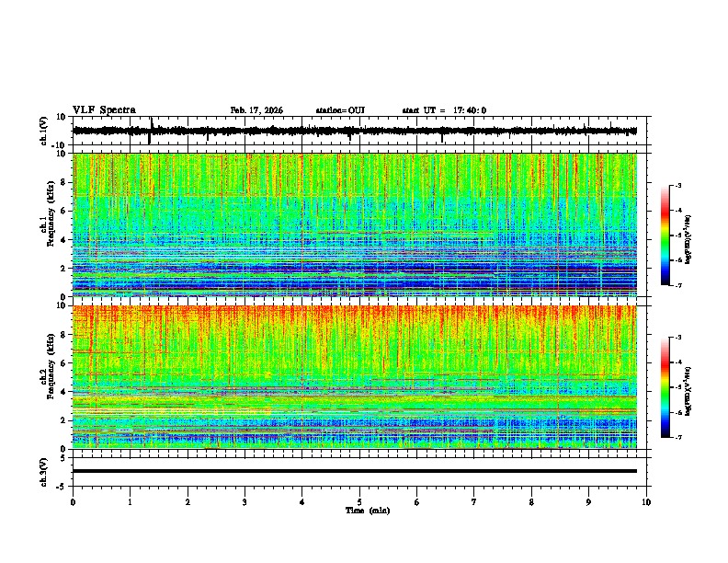Click the large spike in ch.1 waveform

click(151, 131)
